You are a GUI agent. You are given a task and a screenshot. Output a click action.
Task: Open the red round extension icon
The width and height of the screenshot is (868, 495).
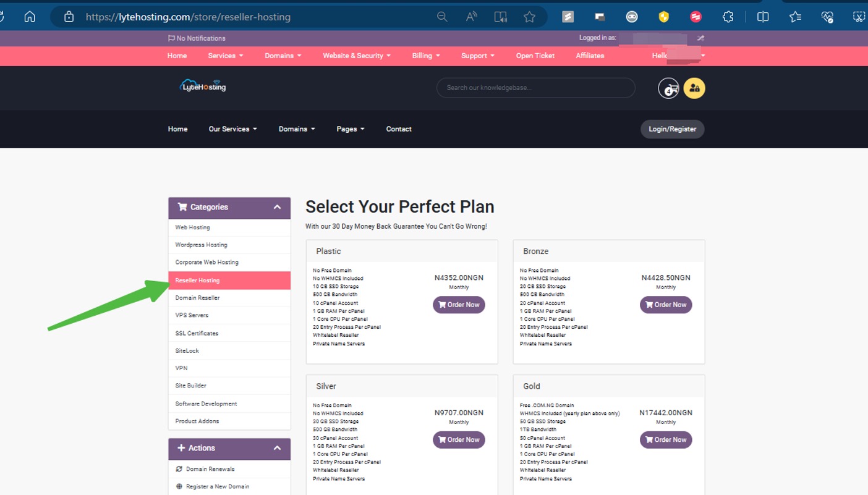[x=696, y=17]
